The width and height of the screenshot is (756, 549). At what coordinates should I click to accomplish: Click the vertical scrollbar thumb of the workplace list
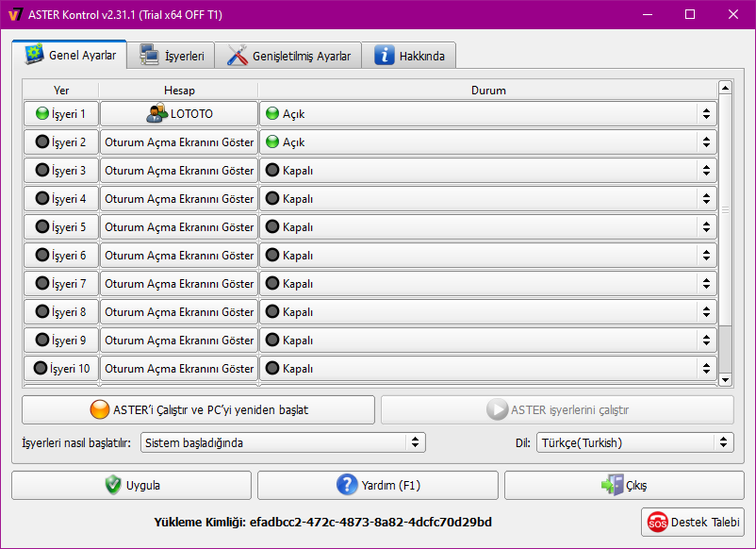pos(725,209)
